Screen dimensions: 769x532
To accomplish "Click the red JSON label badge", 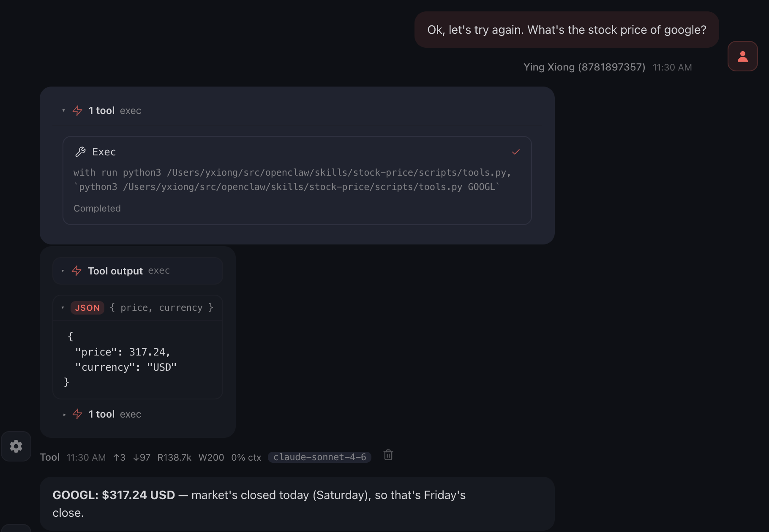I will point(87,308).
